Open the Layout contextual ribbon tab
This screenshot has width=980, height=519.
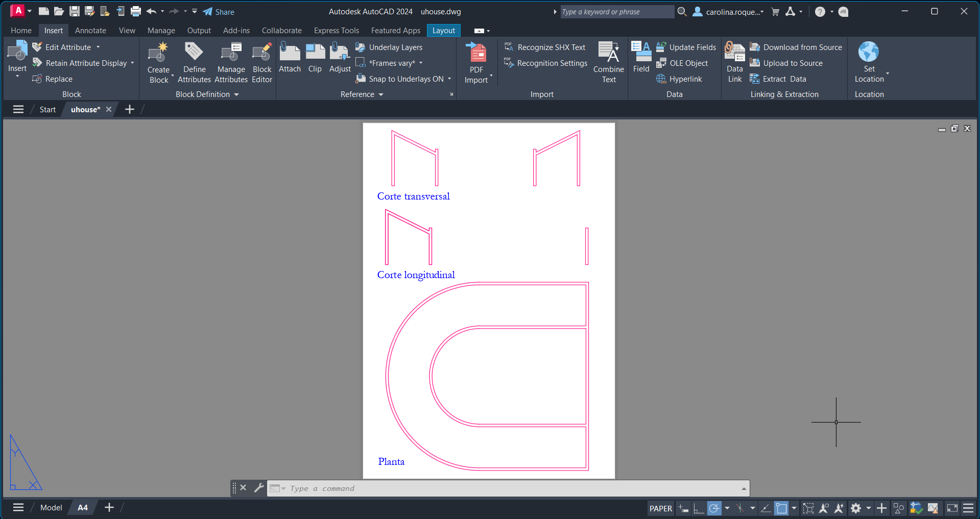(444, 31)
